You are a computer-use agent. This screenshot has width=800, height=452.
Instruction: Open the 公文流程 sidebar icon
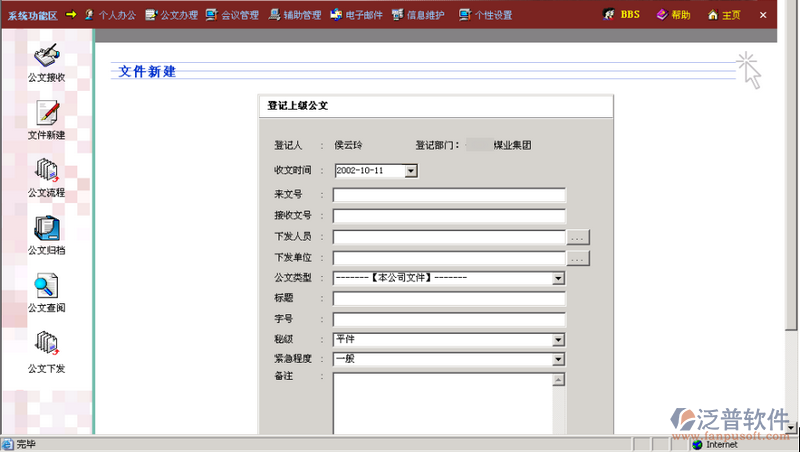click(x=46, y=171)
